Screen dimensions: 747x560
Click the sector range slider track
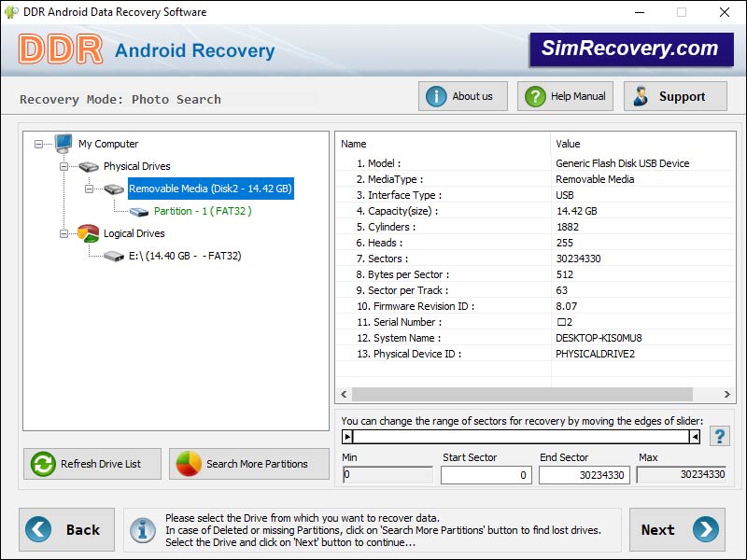pos(521,436)
